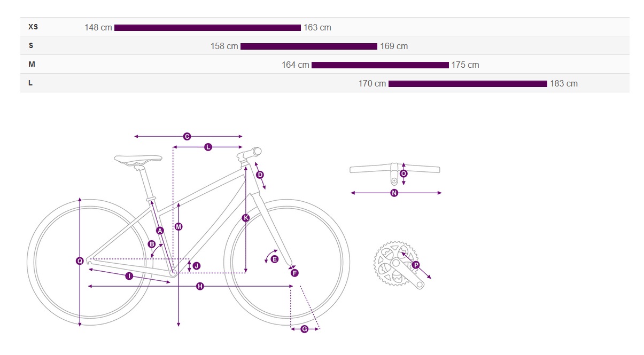The height and width of the screenshot is (355, 644).
Task: Select the M size row label
Action: (32, 64)
